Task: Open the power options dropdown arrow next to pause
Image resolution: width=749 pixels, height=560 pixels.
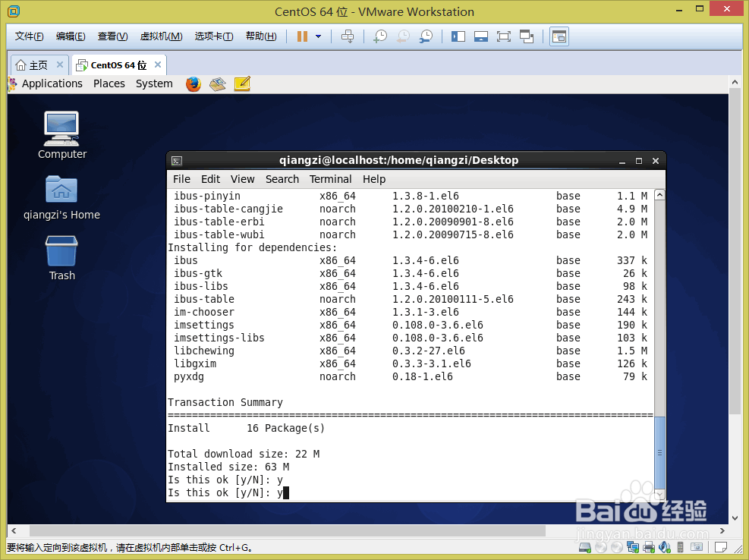Action: pos(319,36)
